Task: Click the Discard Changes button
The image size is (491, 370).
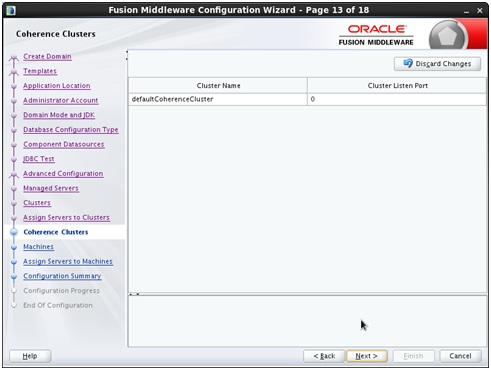Action: click(x=437, y=64)
